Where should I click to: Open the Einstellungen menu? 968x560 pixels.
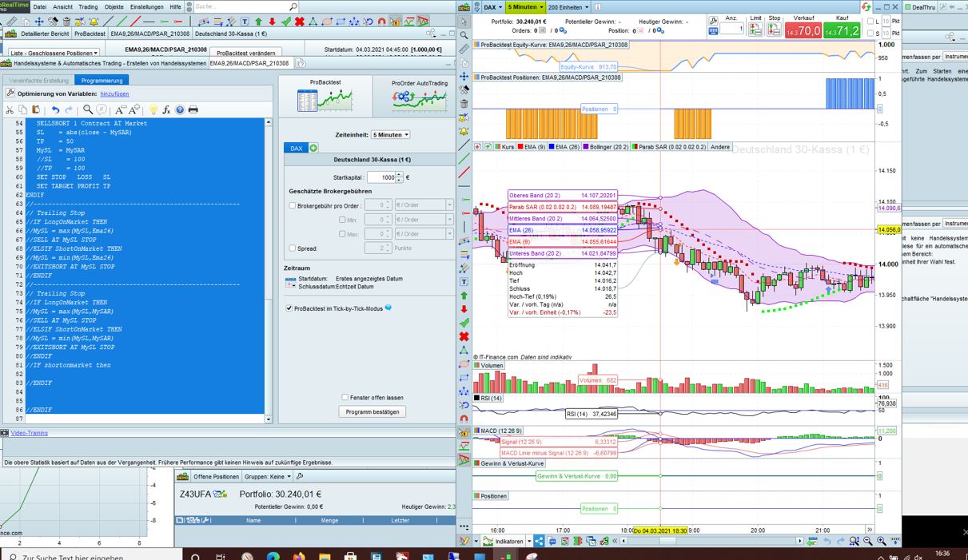[x=146, y=6]
